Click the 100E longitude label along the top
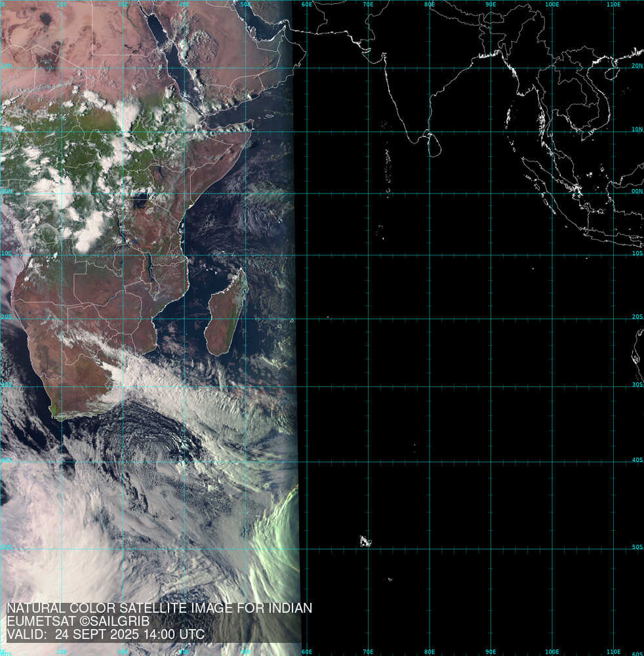The width and height of the screenshot is (644, 656). coord(552,5)
